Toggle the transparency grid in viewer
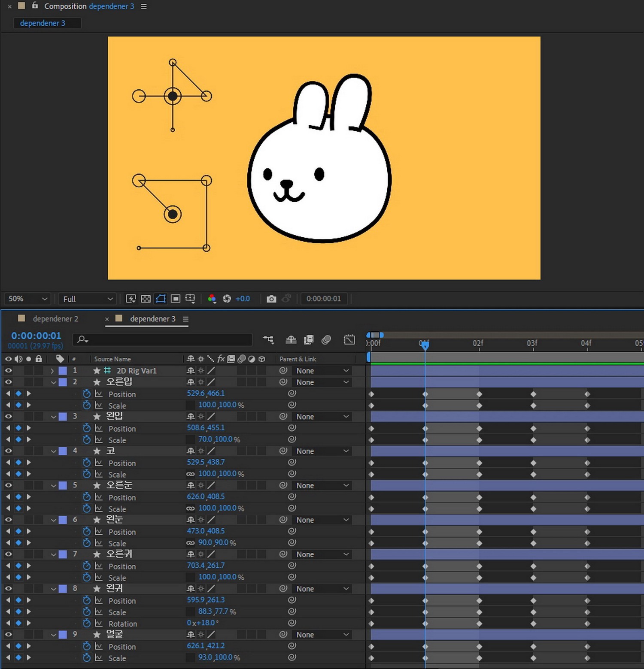Viewport: 644px width, 669px height. pyautogui.click(x=146, y=299)
